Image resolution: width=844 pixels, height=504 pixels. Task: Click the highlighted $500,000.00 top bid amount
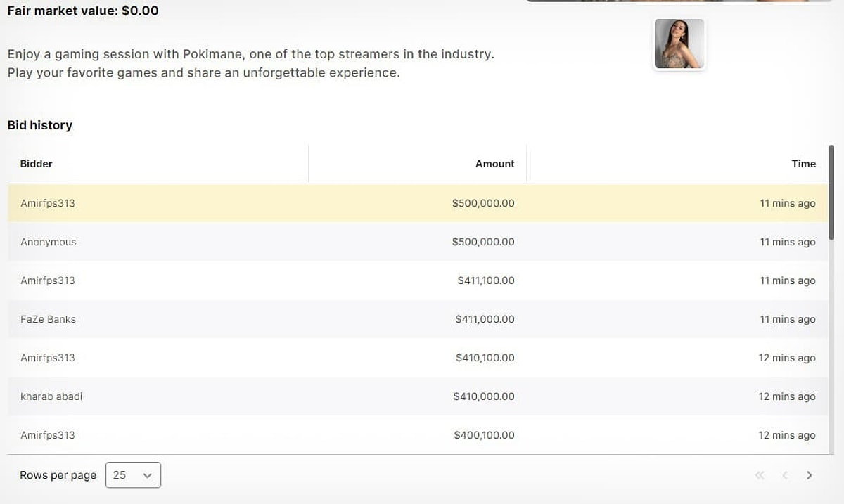(483, 203)
